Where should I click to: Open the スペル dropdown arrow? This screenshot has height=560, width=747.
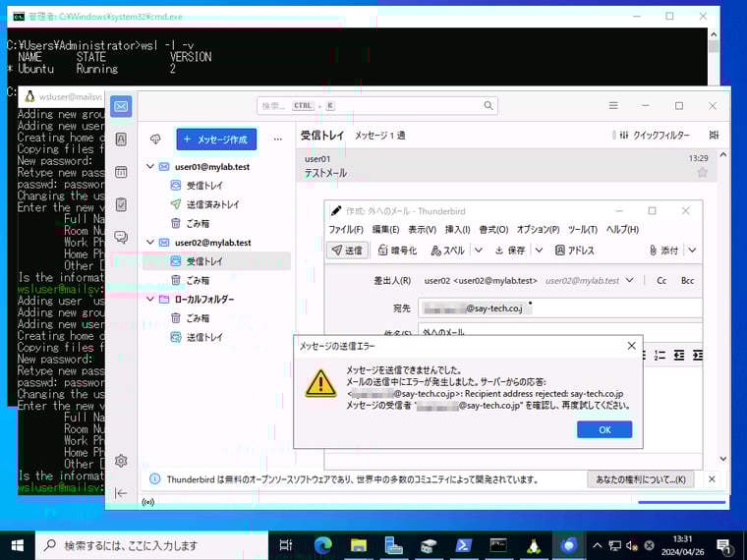point(479,251)
